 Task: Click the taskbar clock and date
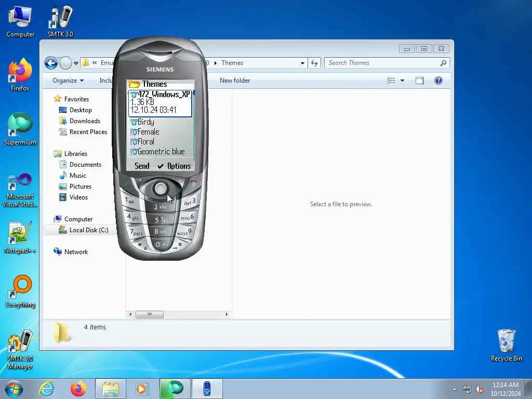tap(506, 389)
